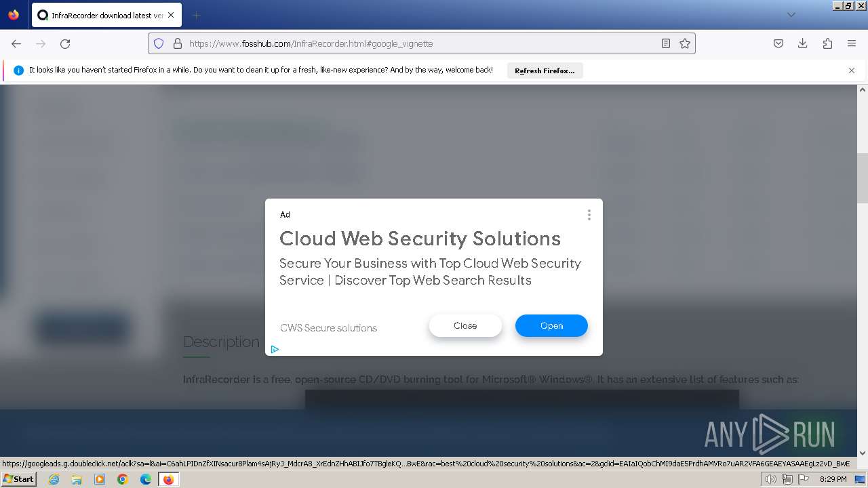
Task: Open the Cloud Web Security ad
Action: [x=551, y=326]
